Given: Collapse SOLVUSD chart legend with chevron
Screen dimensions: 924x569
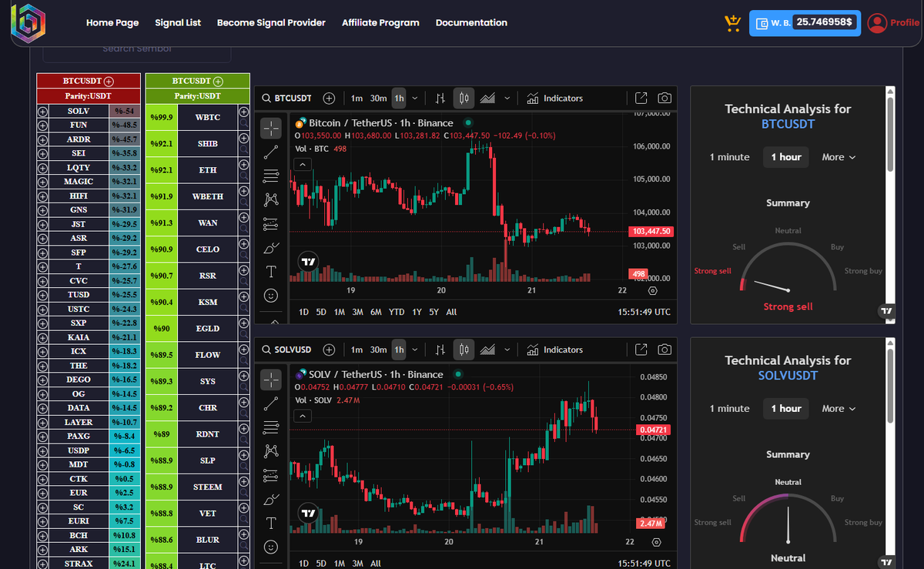Looking at the screenshot, I should (x=303, y=416).
